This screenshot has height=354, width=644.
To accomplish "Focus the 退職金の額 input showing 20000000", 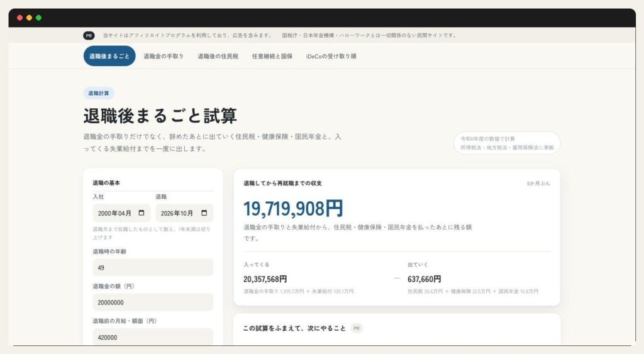I will coord(153,302).
